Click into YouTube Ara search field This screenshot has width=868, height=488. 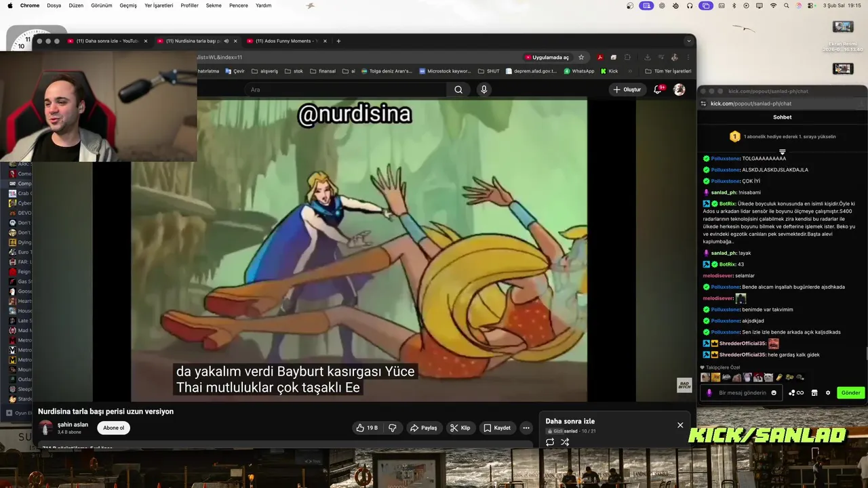tap(346, 89)
